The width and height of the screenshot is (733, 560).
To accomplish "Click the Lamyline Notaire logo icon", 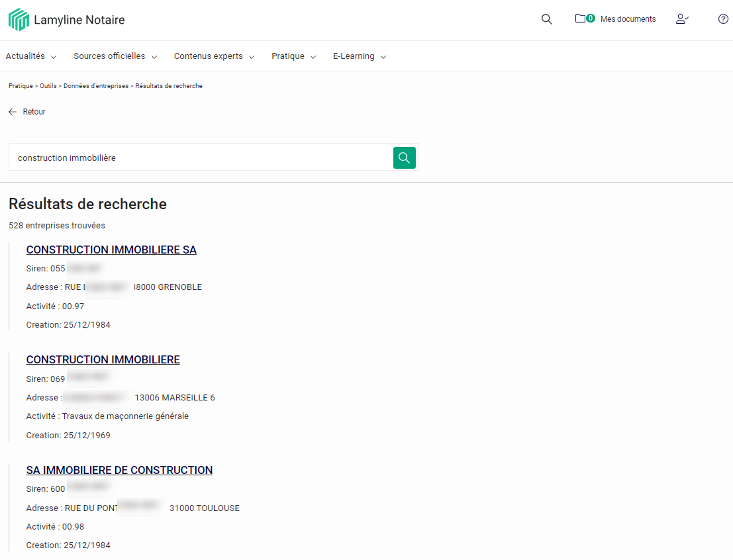I will 19,20.
